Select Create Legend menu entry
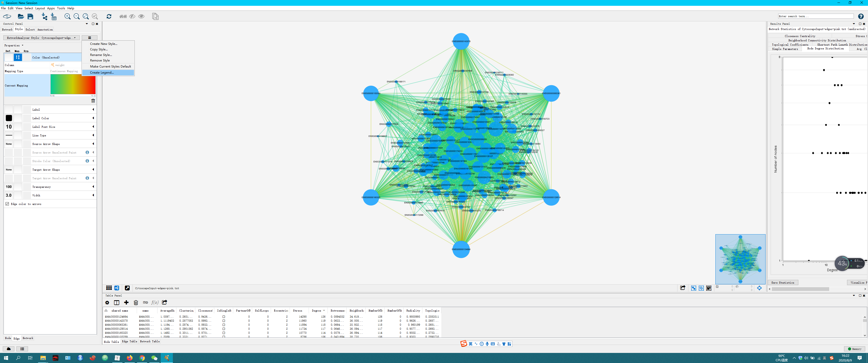Viewport: 868px width, 363px height. pyautogui.click(x=102, y=72)
